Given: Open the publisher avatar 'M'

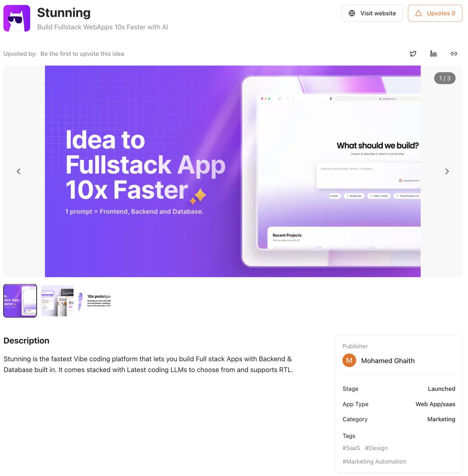Looking at the screenshot, I should [349, 360].
